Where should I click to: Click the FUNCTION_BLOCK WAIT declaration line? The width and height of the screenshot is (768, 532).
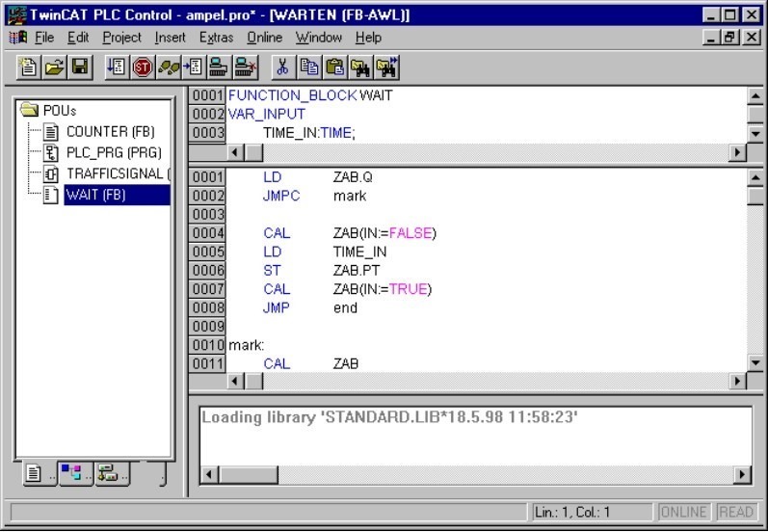coord(310,95)
